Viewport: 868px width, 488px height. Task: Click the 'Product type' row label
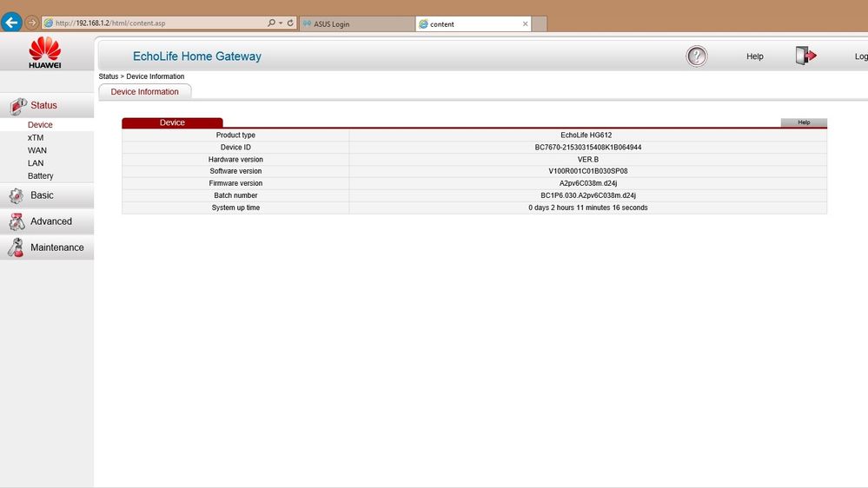(x=235, y=135)
